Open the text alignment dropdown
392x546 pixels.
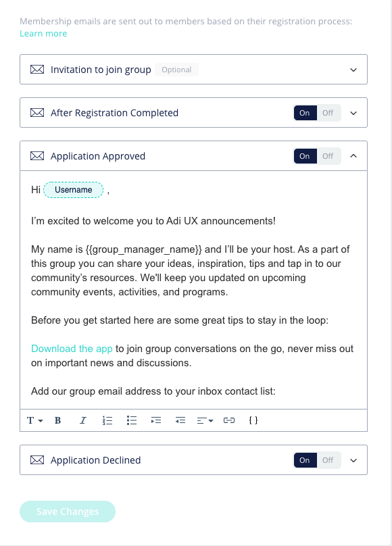pyautogui.click(x=205, y=420)
